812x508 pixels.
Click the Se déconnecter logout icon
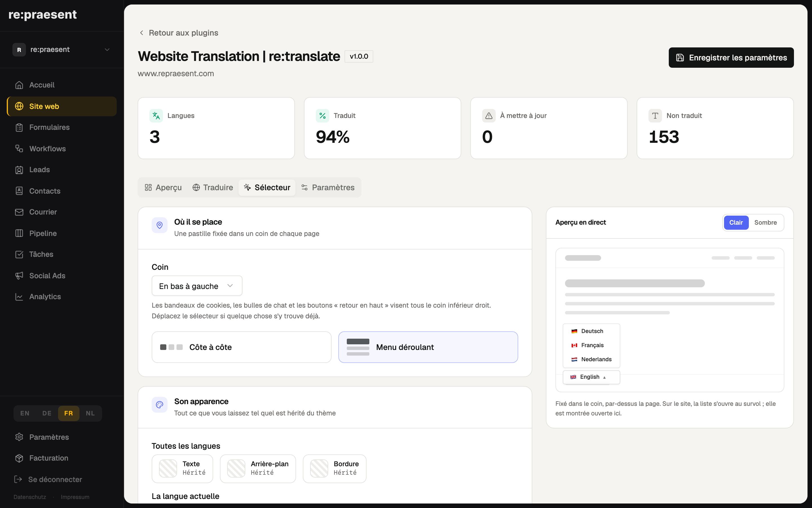(18, 479)
